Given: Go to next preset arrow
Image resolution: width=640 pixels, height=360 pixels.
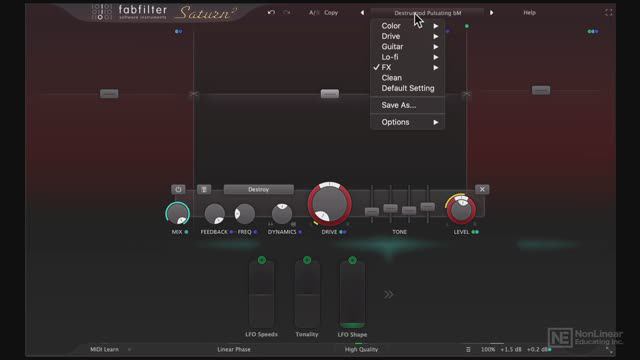Looking at the screenshot, I should point(491,13).
